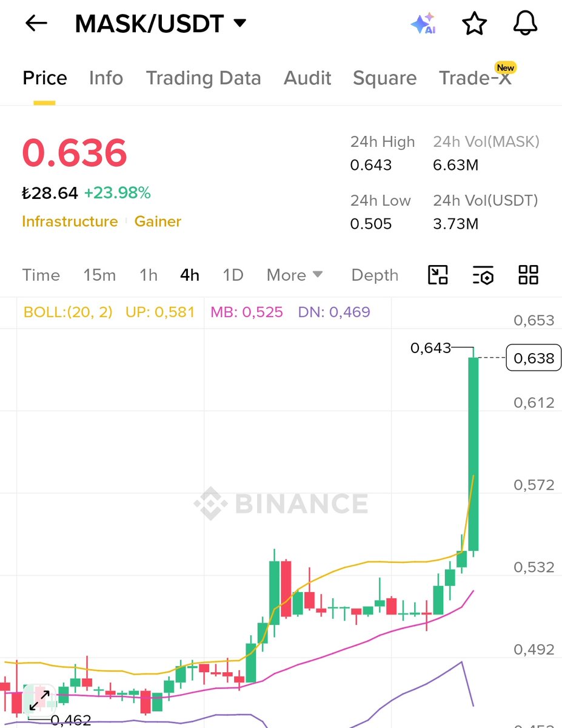Select the 4h chart interval
The height and width of the screenshot is (728, 562).
click(190, 275)
